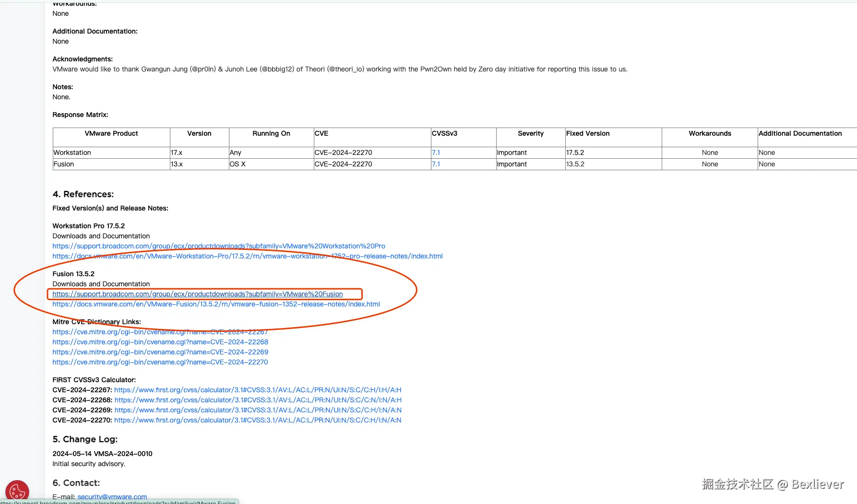Viewport: 857px width, 504px height.
Task: Click the 'Initial security advisory.' text
Action: tap(89, 464)
